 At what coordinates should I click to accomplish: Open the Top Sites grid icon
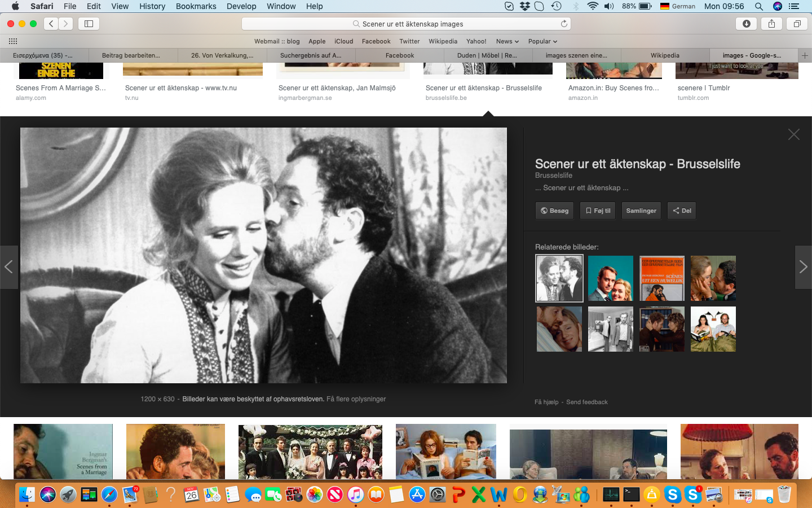point(13,41)
